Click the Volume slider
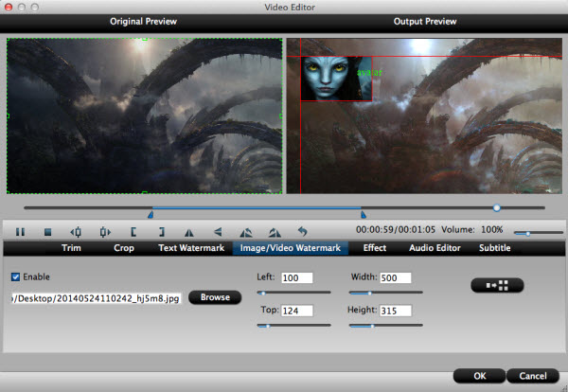The image size is (568, 392). click(539, 233)
